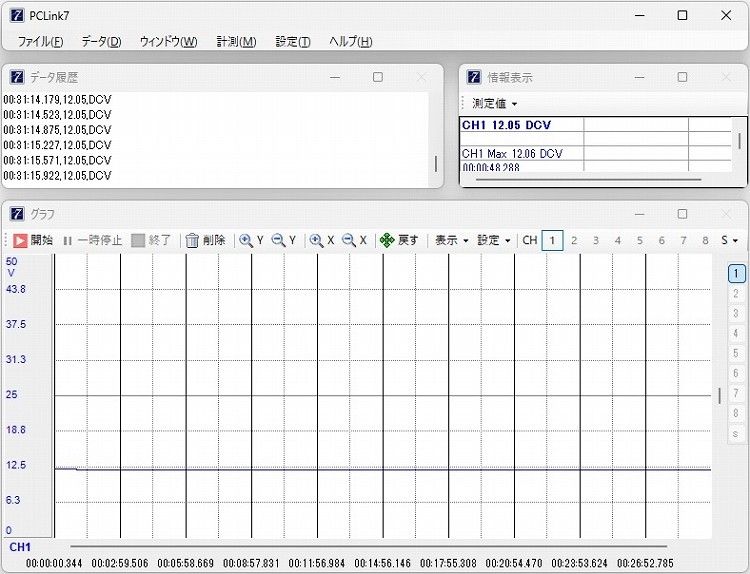
Task: Click the データ履歴 vertical scrollbar
Action: pos(435,164)
